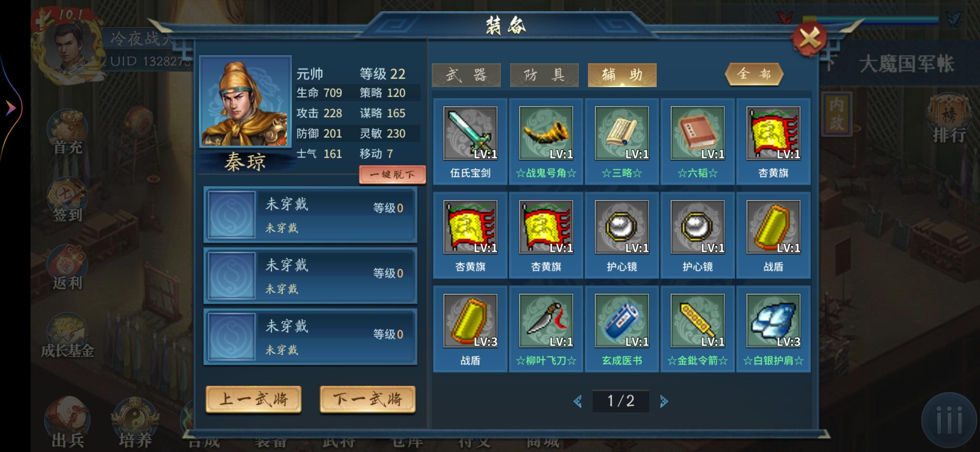Open the first empty 未穿戴 equipment slot
Screen dimensions: 980x452
point(310,215)
